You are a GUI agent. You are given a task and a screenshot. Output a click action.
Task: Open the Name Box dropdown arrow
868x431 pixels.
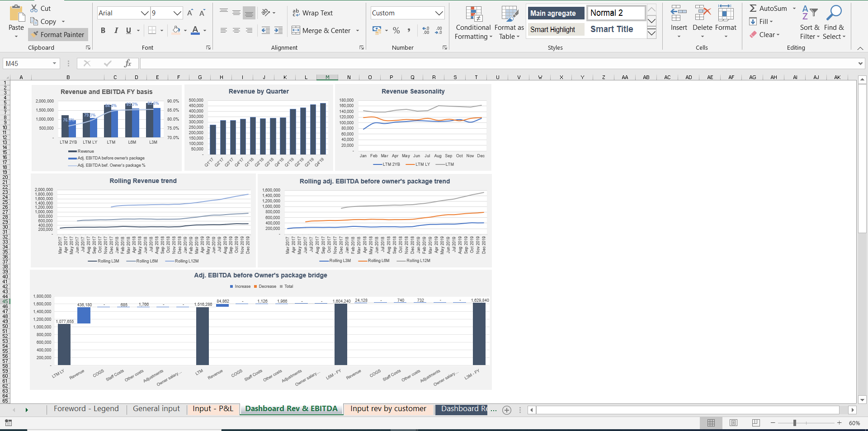54,64
